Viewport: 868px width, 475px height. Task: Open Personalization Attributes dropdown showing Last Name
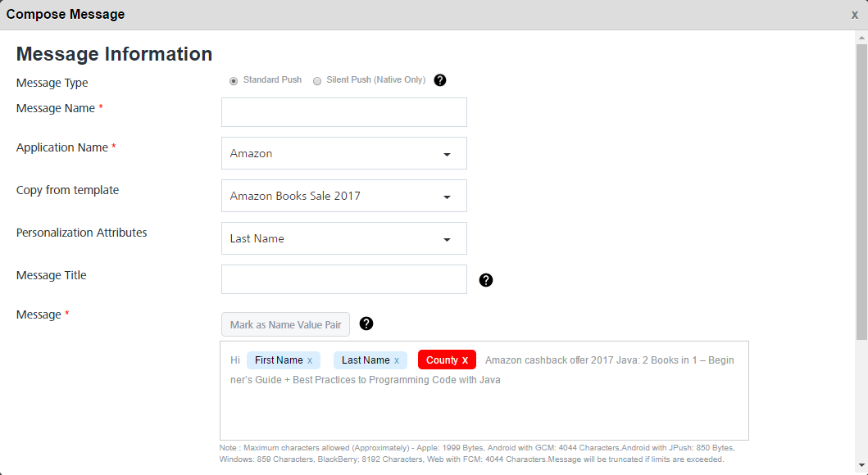pos(343,238)
